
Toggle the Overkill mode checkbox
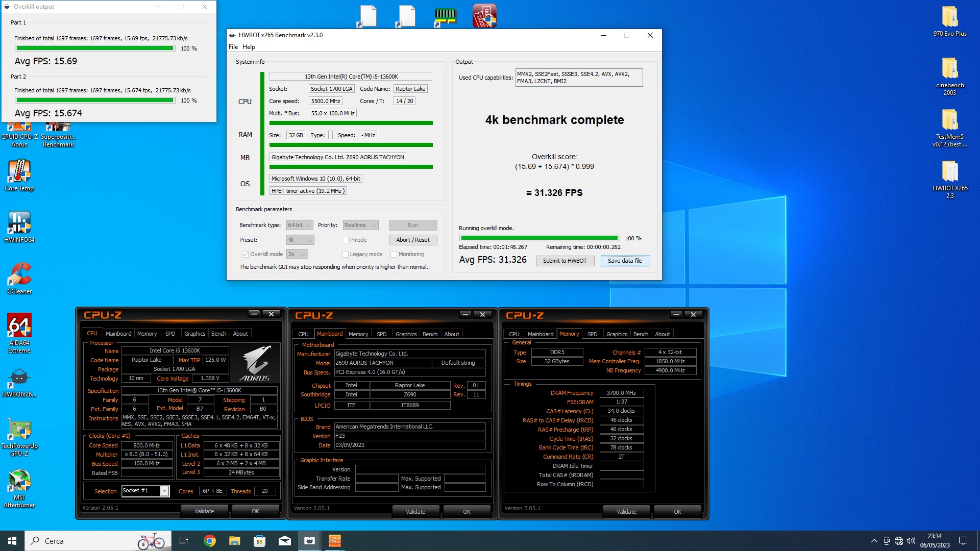click(x=245, y=254)
